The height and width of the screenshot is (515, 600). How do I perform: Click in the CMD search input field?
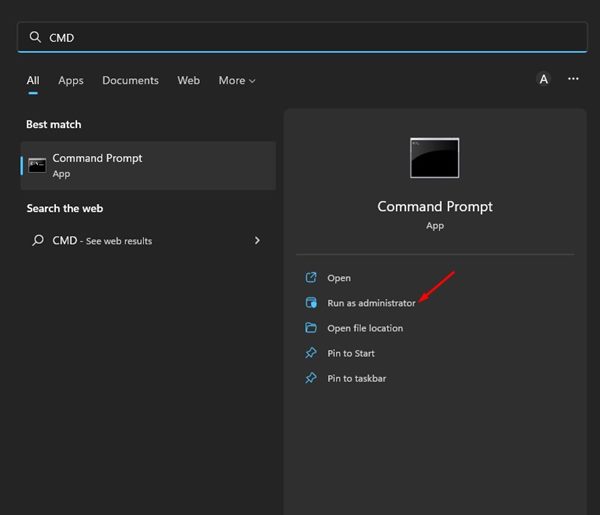[x=300, y=37]
